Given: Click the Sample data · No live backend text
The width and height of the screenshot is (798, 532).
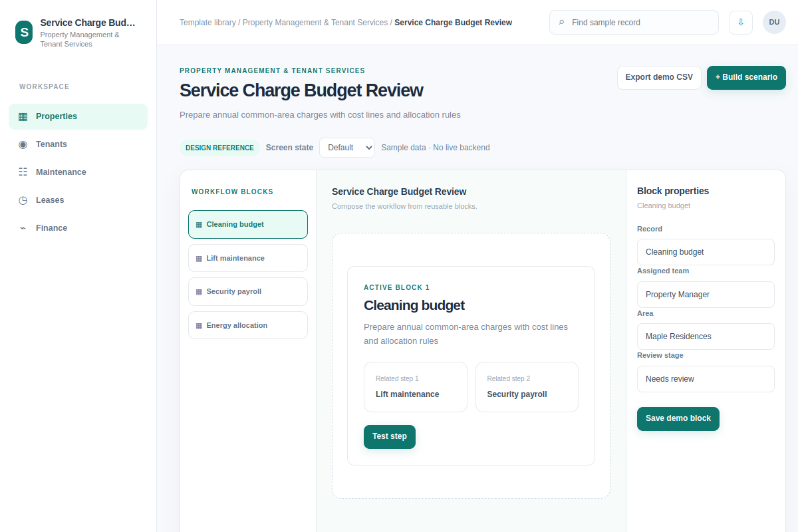Looking at the screenshot, I should (x=436, y=148).
